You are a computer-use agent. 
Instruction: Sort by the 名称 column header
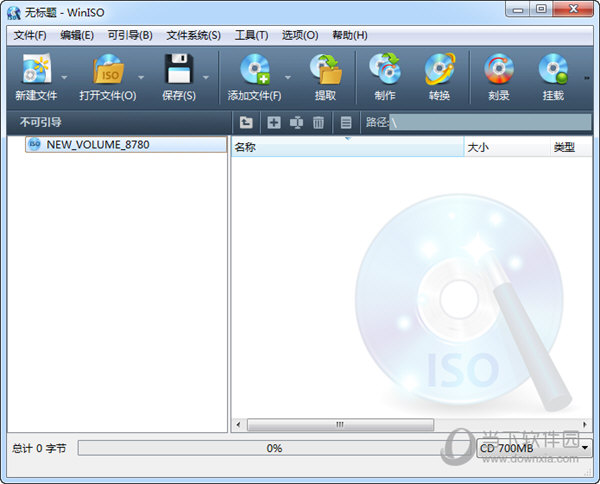point(347,147)
